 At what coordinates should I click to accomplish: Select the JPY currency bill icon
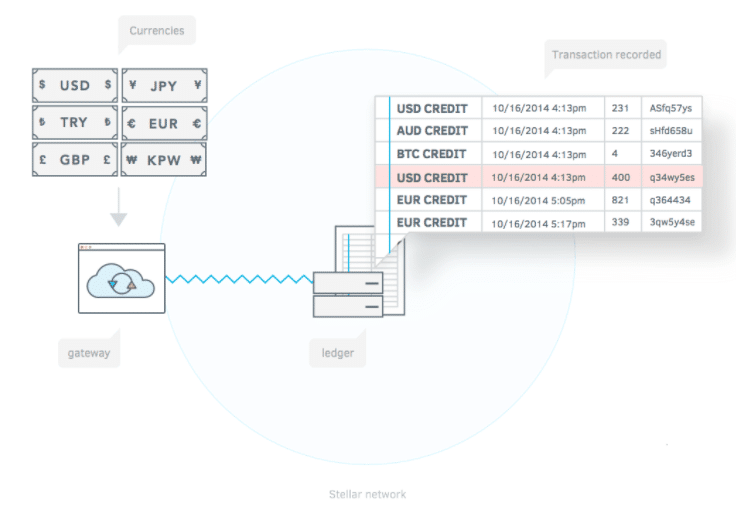tap(163, 86)
